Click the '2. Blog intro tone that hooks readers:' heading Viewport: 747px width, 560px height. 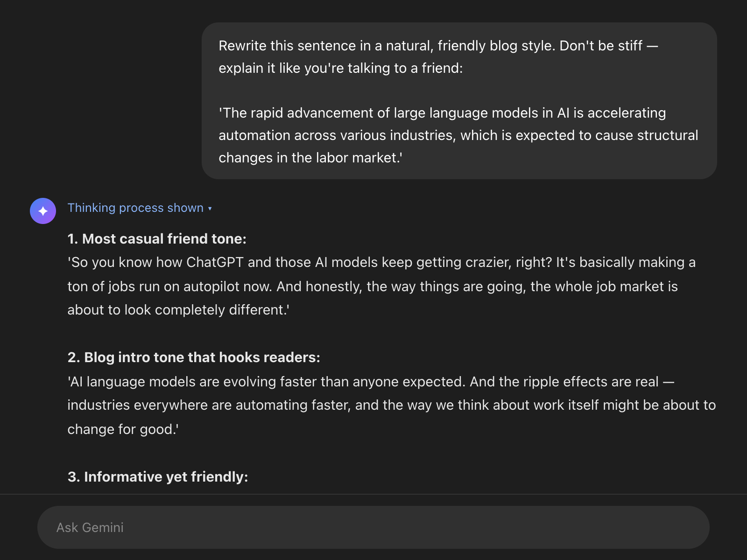tap(194, 357)
